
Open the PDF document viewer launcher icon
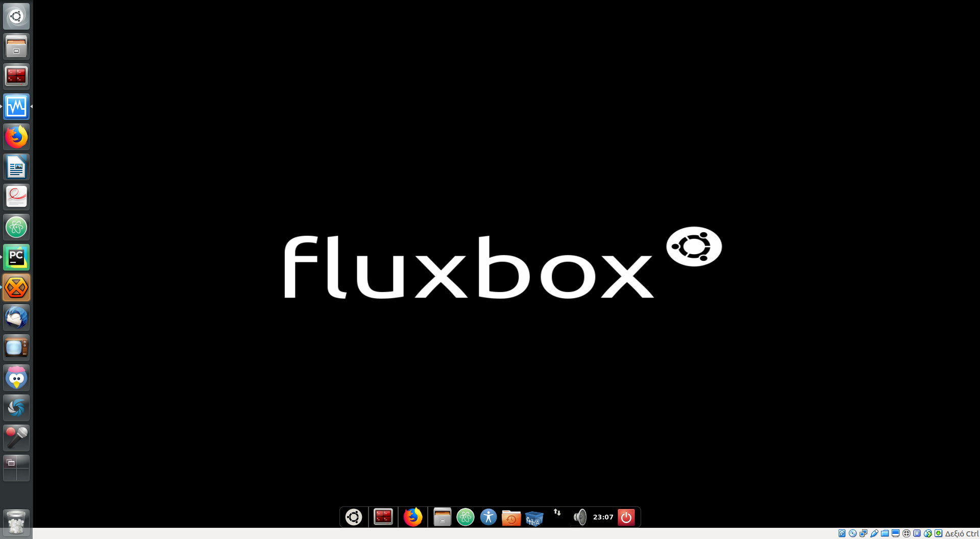pyautogui.click(x=16, y=197)
